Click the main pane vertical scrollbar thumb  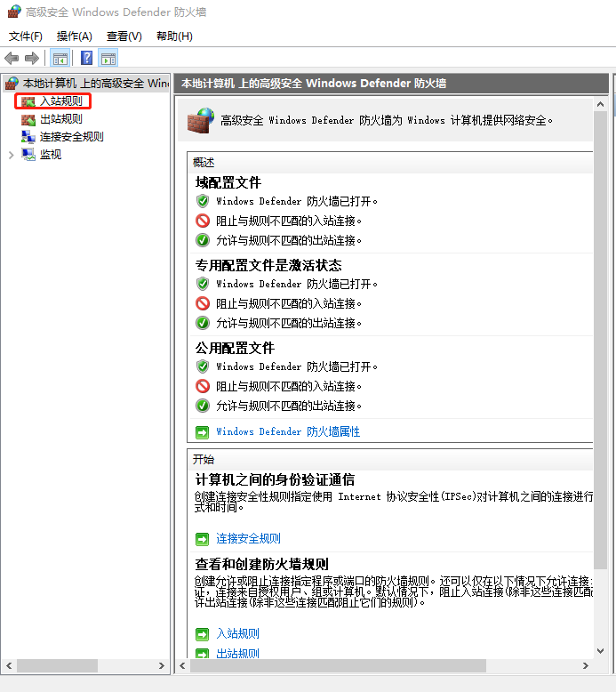coord(600,341)
